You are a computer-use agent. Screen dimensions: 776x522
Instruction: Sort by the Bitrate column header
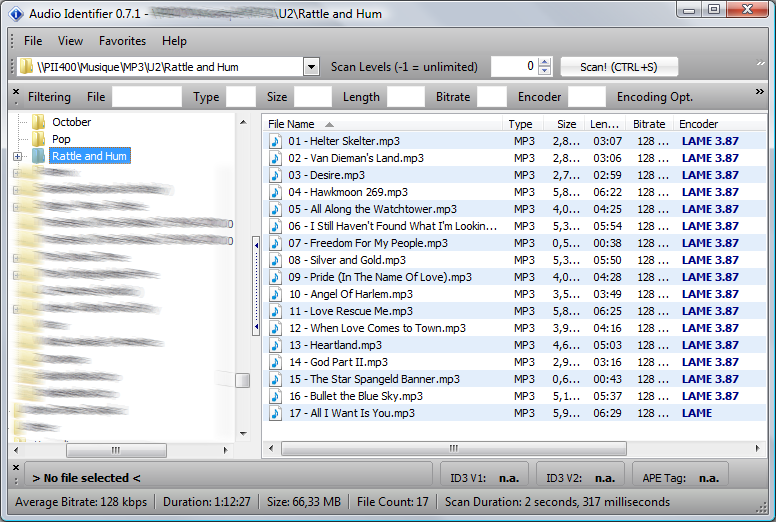pos(649,124)
